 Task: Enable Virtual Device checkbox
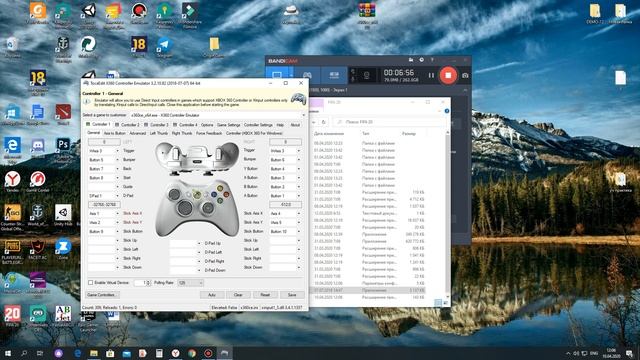point(91,282)
